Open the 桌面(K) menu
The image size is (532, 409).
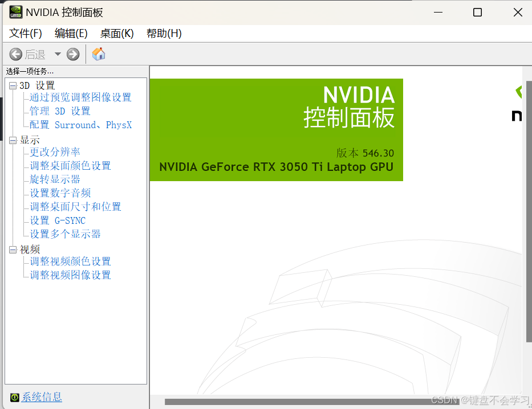click(x=117, y=34)
